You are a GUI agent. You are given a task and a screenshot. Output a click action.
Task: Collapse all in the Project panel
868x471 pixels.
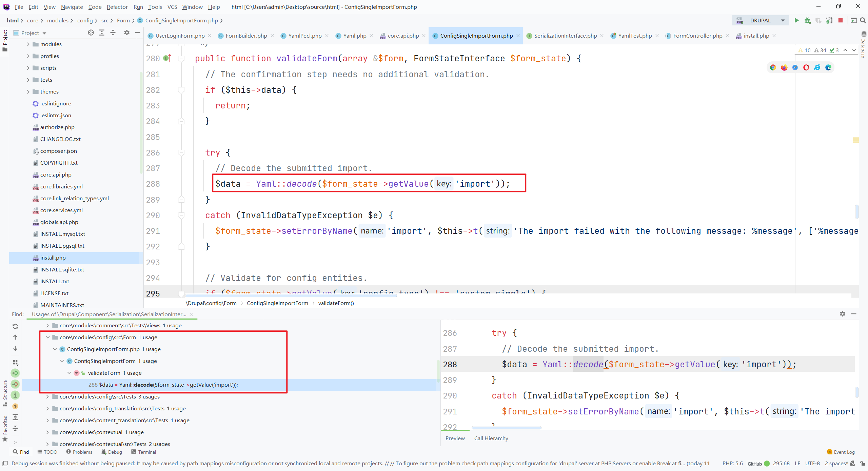tap(113, 33)
